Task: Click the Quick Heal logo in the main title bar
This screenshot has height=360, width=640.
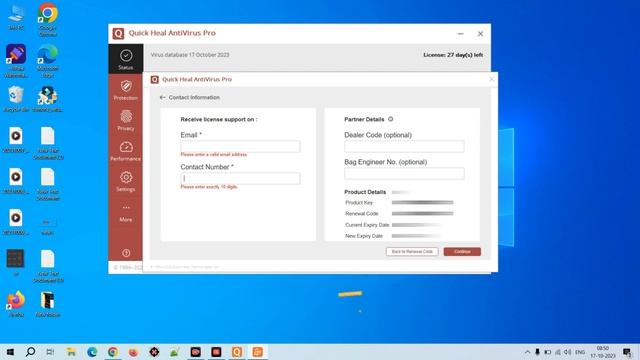Action: [x=118, y=33]
